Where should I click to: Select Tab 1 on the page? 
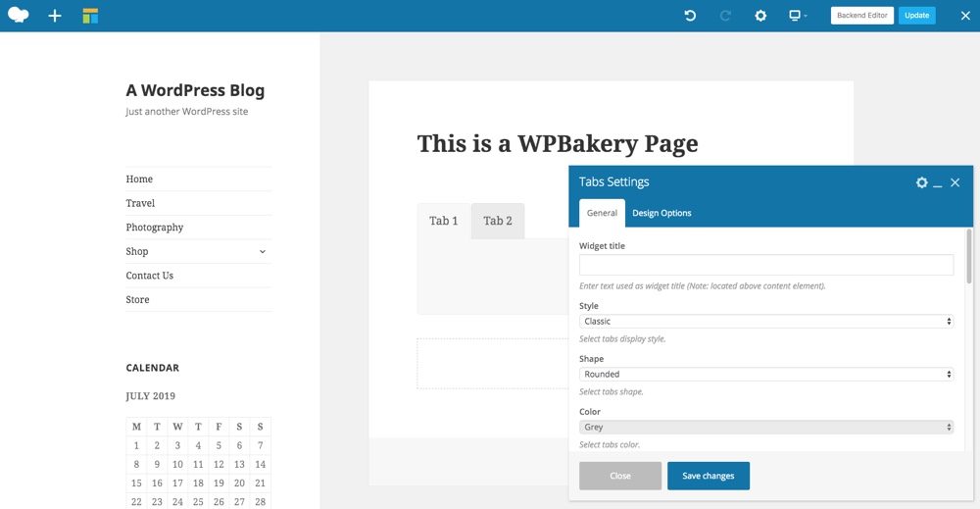(x=444, y=221)
